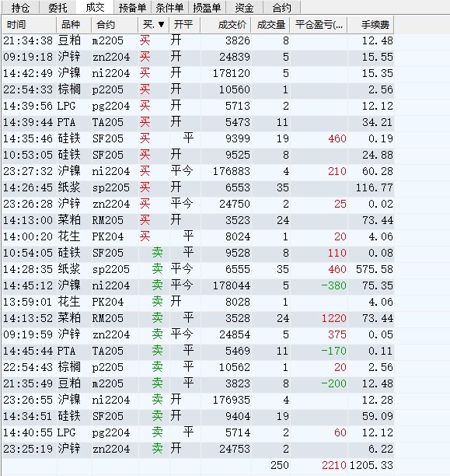Image resolution: width=450 pixels, height=476 pixels.
Task: Select 沪锌 in the 09:19:18 row
Action: (x=69, y=57)
